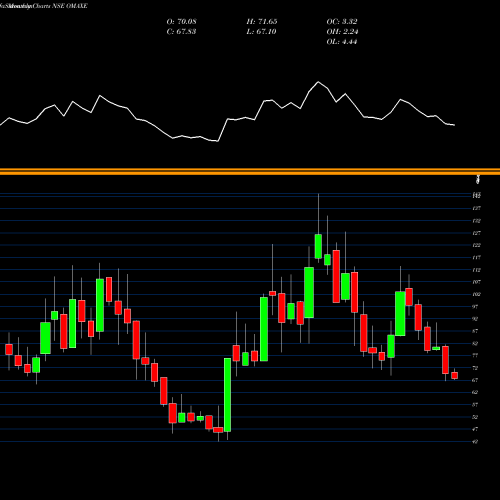Select the last small red candle at right edge
Viewport: 500px width, 500px height.
click(454, 375)
